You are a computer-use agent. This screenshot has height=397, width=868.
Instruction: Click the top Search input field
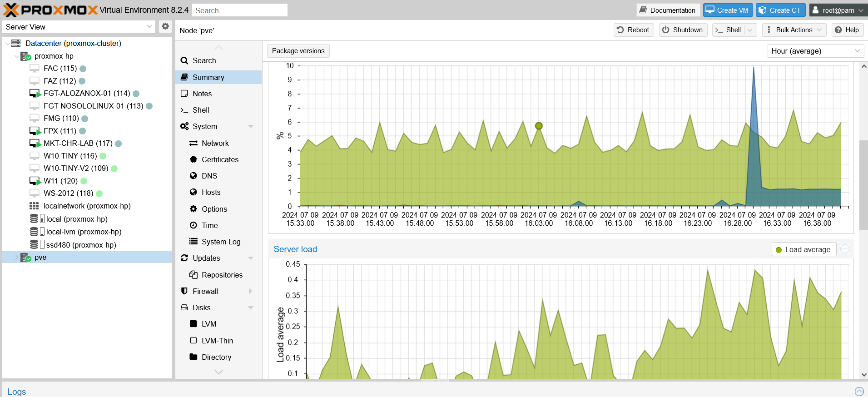(239, 10)
